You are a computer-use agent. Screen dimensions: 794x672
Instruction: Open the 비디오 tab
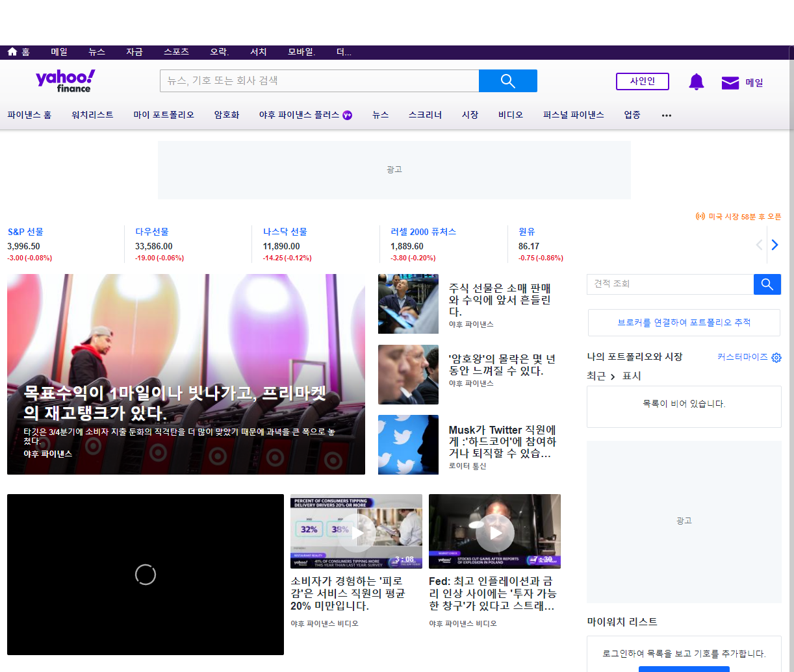511,115
